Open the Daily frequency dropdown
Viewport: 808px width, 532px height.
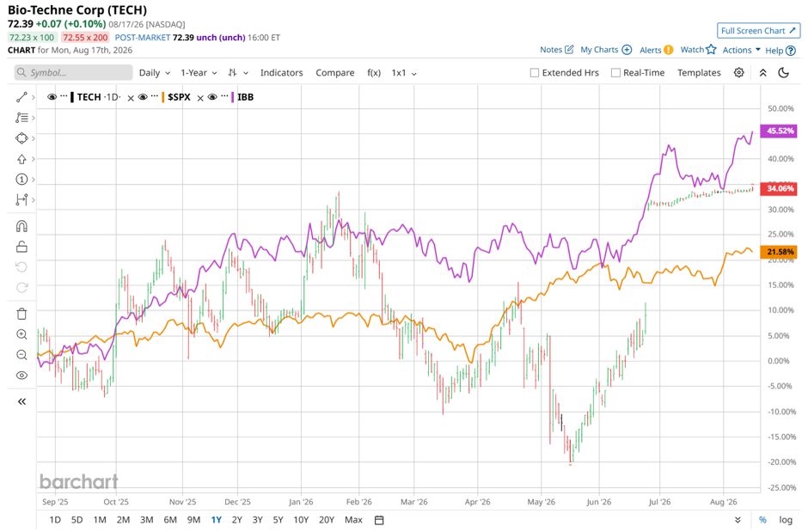click(x=155, y=72)
